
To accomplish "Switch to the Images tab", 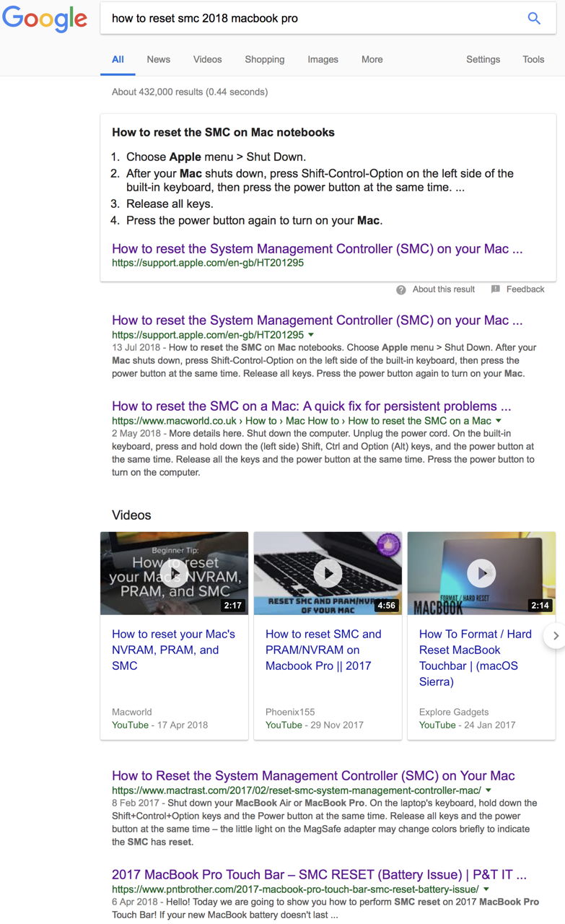I will 323,59.
